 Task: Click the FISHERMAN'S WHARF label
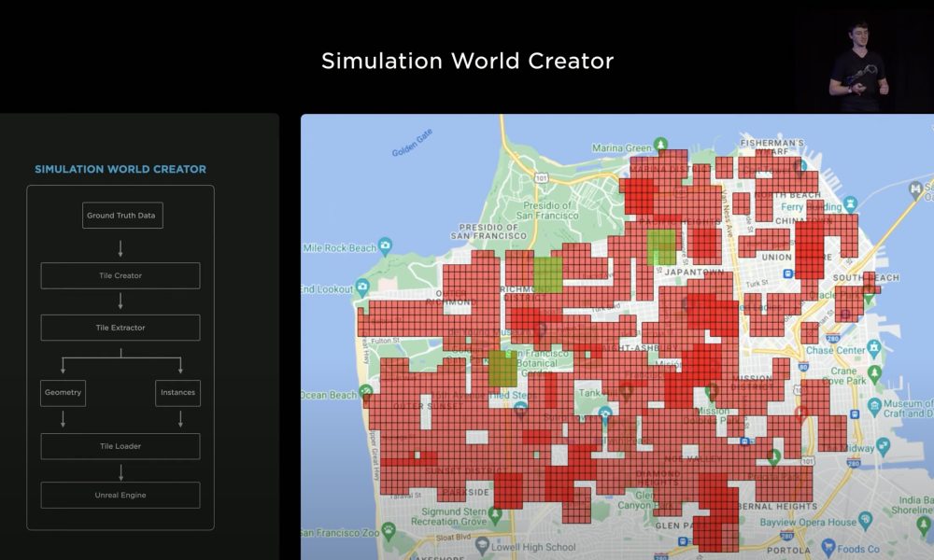(x=772, y=147)
